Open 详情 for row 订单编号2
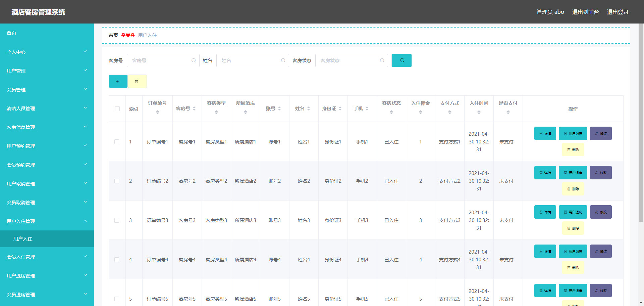 pos(545,173)
